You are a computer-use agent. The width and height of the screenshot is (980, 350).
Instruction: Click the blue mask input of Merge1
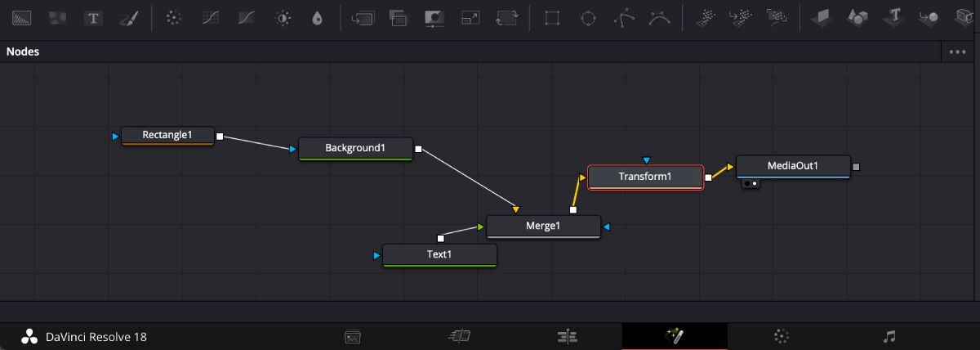pyautogui.click(x=606, y=227)
